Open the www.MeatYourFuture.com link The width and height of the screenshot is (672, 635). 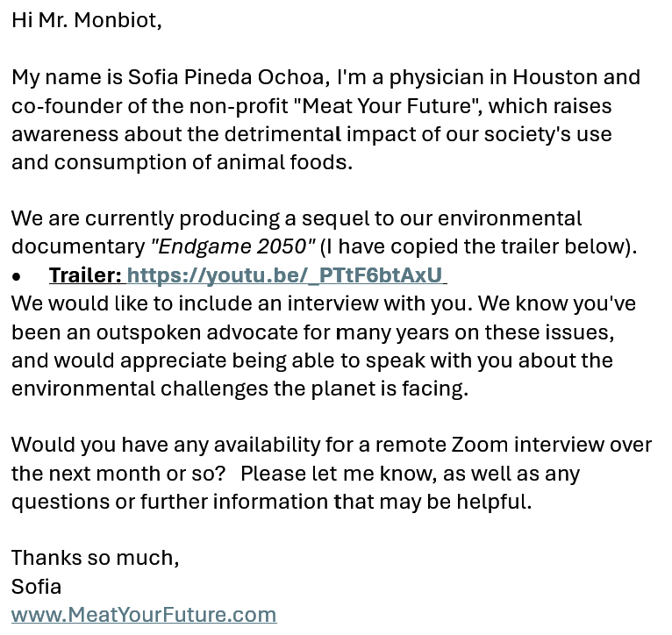(x=144, y=615)
